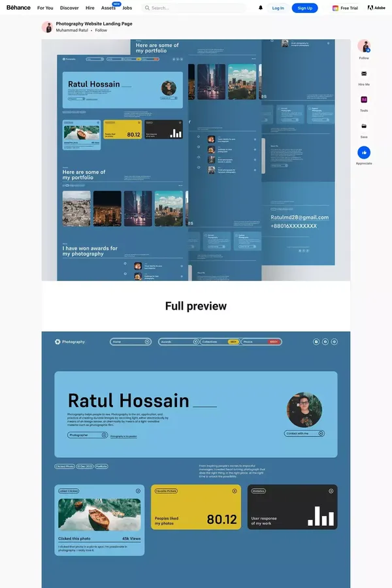Viewport: 392px width, 588px height.
Task: Click the Portfolio tag in the preview
Action: point(101,466)
